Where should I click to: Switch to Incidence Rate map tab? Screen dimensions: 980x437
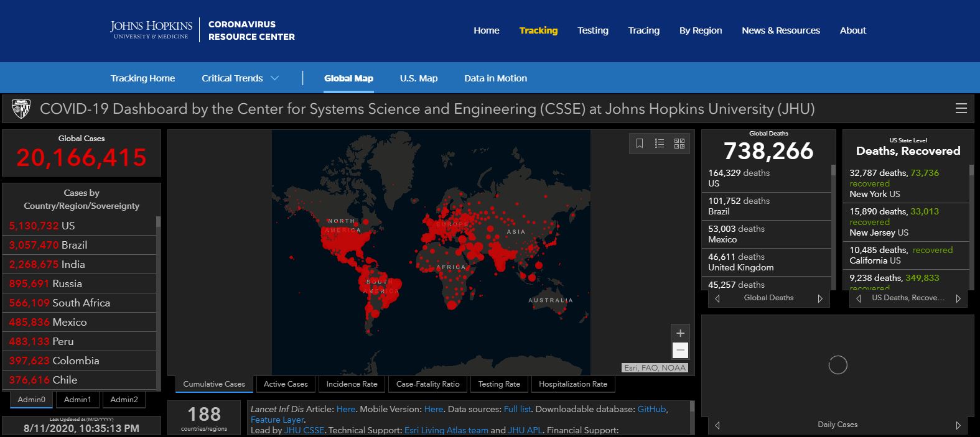pos(352,384)
